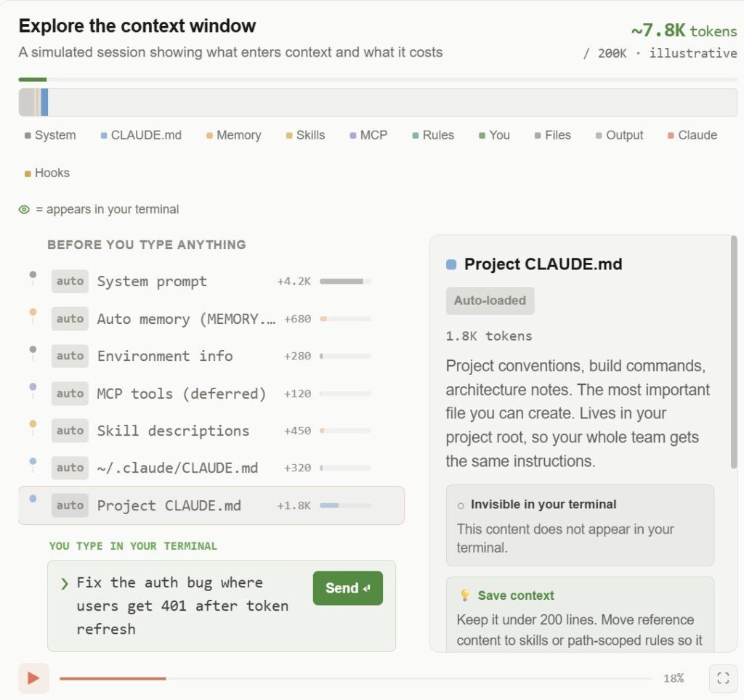Click the Memory legend item
The height and width of the screenshot is (700, 744).
click(x=234, y=135)
